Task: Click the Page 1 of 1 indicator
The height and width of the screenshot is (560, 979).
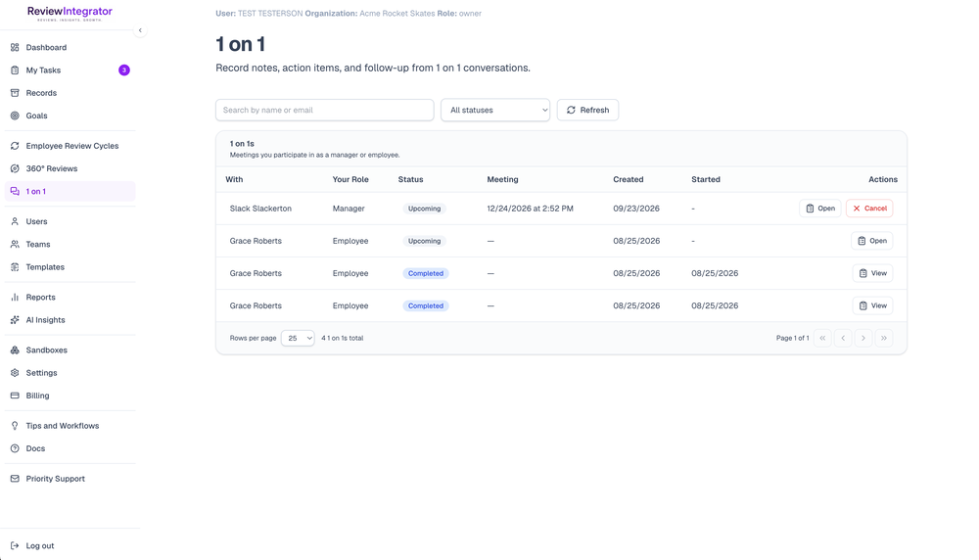Action: (x=792, y=338)
